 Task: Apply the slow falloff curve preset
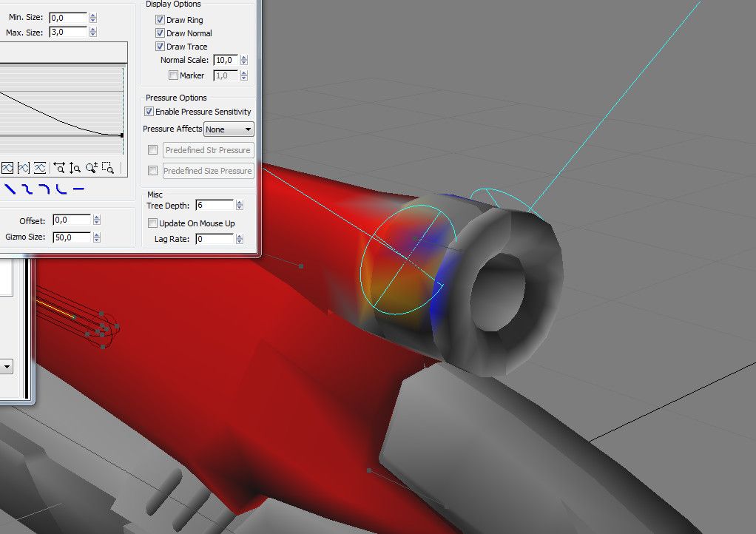click(x=44, y=189)
